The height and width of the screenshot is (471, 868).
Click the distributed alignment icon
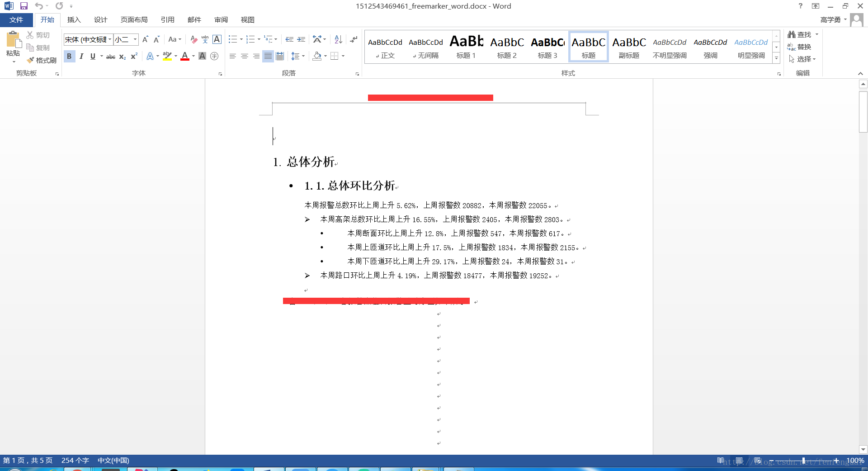pos(280,56)
